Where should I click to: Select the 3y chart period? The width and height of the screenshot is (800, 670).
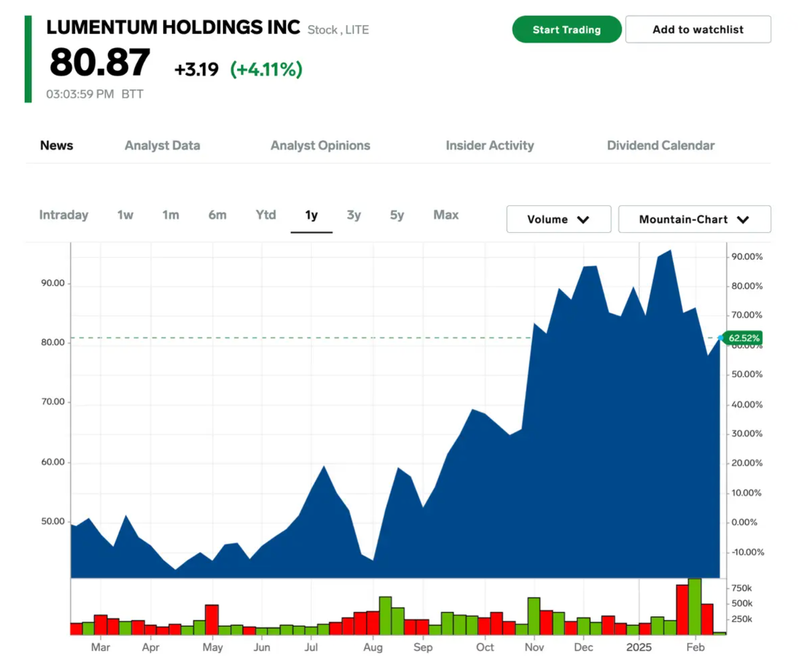pyautogui.click(x=354, y=215)
